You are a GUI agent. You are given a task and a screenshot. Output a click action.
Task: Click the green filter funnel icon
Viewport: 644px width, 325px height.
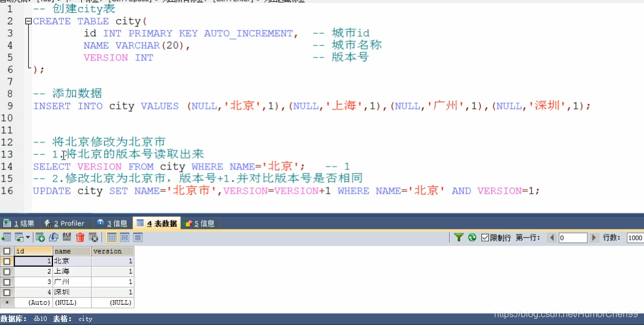[x=459, y=237]
